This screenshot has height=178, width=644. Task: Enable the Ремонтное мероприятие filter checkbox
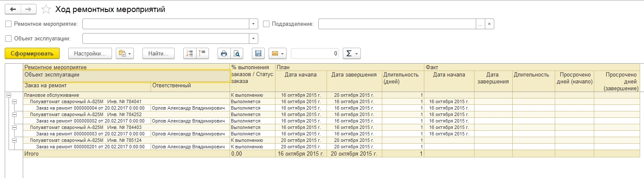pyautogui.click(x=9, y=24)
